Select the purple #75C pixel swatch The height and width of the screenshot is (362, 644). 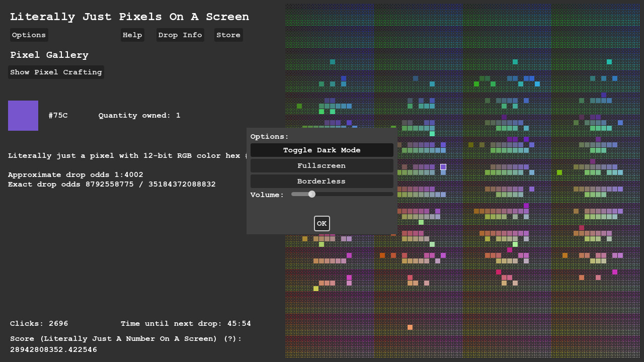coord(23,115)
